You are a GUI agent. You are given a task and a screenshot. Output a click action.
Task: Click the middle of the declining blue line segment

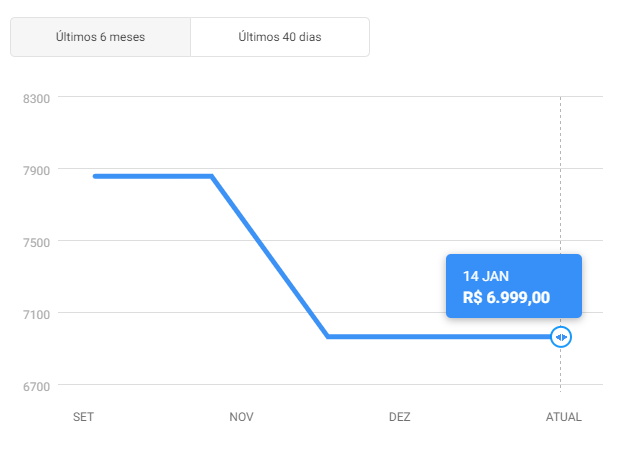coord(270,257)
